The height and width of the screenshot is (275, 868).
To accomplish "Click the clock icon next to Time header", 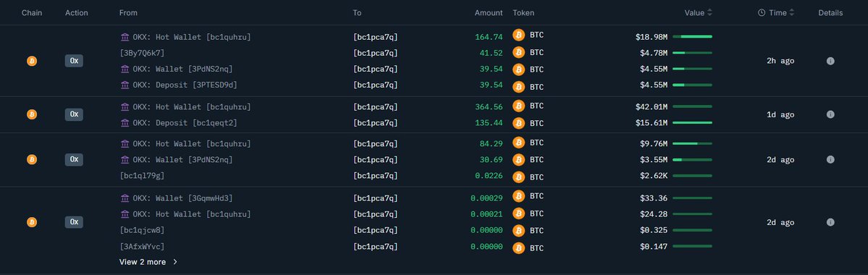I will pos(762,13).
